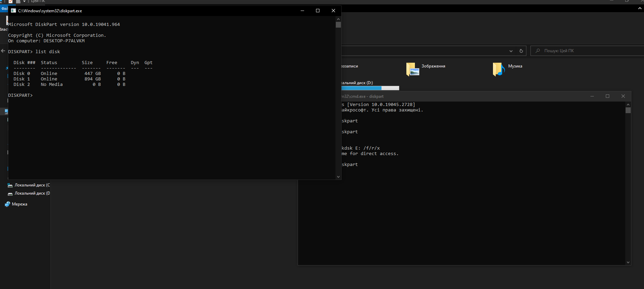Image resolution: width=644 pixels, height=289 pixels.
Task: Click the Музика folder name
Action: pos(515,66)
